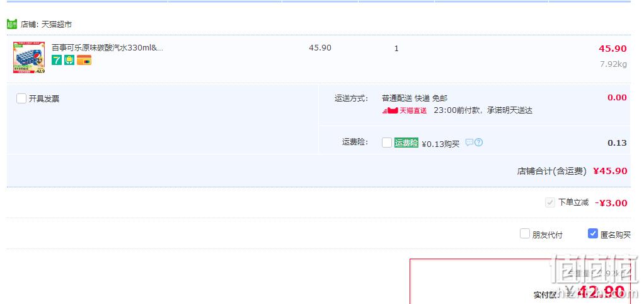Click the quantity value 1 in product row
Image resolution: width=644 pixels, height=304 pixels.
tap(396, 49)
